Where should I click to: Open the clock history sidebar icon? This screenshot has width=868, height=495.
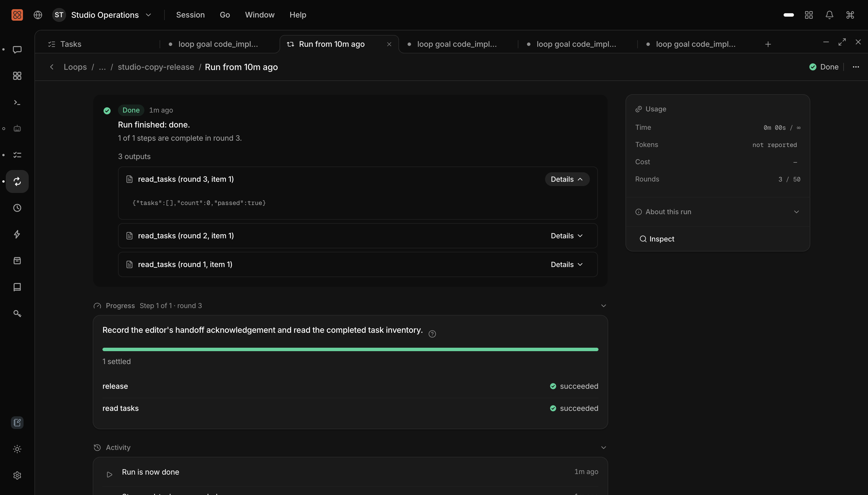point(17,208)
